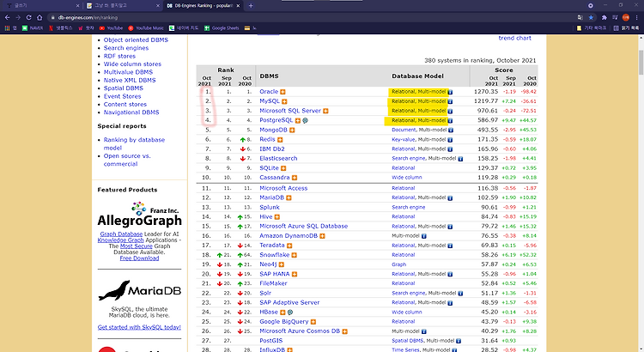The width and height of the screenshot is (644, 352).
Task: Open the trend chart link
Action: (x=514, y=38)
